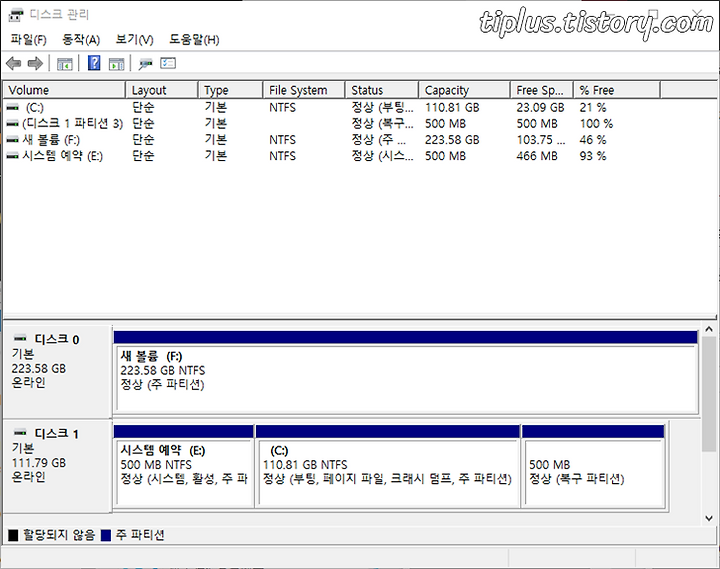Select the 500 MB 복구 파티션 block
Viewport: 720px width, 569px height.
(x=593, y=466)
